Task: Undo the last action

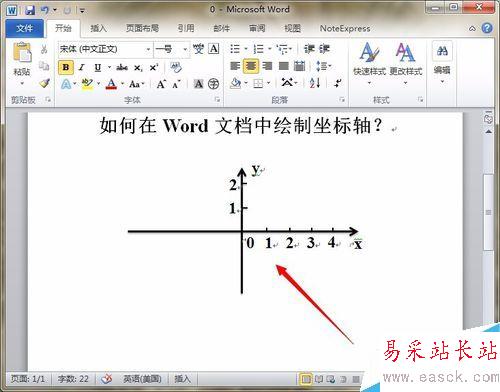Action: 45,10
